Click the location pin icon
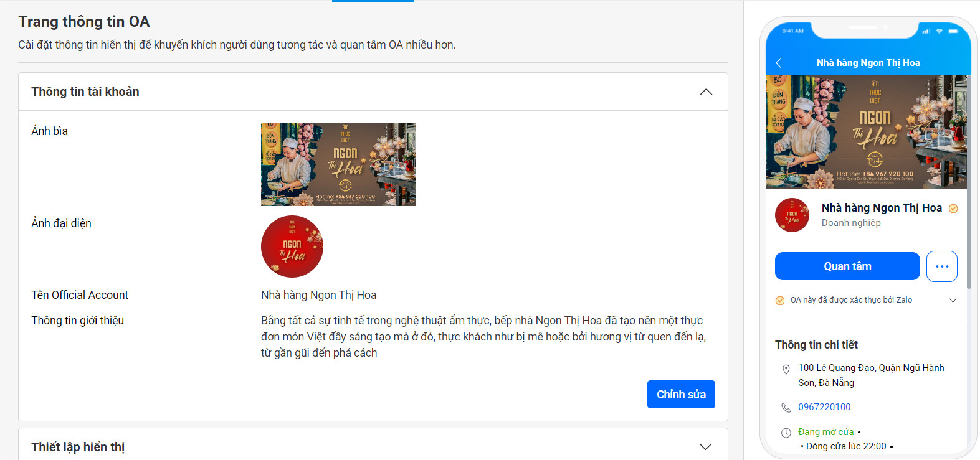Screen dimensions: 980x460 (x=786, y=369)
